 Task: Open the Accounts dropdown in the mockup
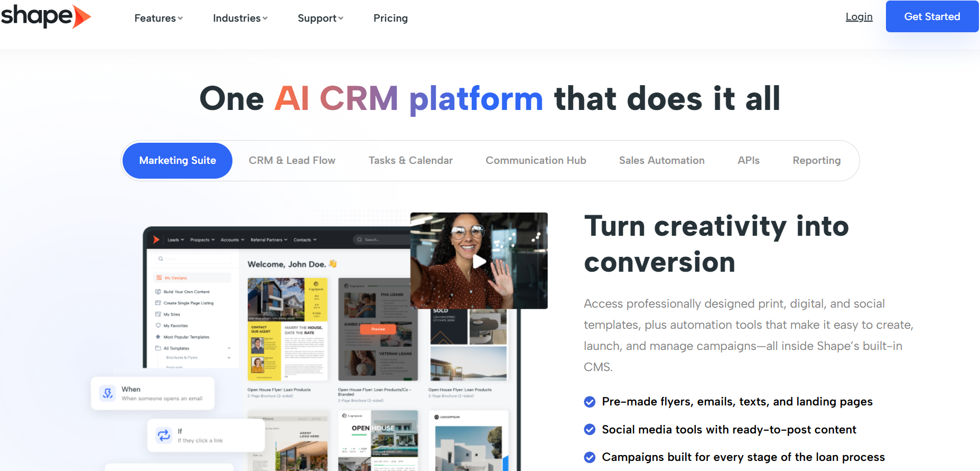coord(232,239)
